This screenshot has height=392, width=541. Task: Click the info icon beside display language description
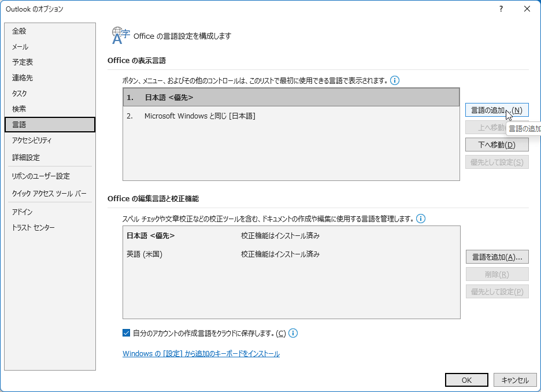pyautogui.click(x=395, y=80)
